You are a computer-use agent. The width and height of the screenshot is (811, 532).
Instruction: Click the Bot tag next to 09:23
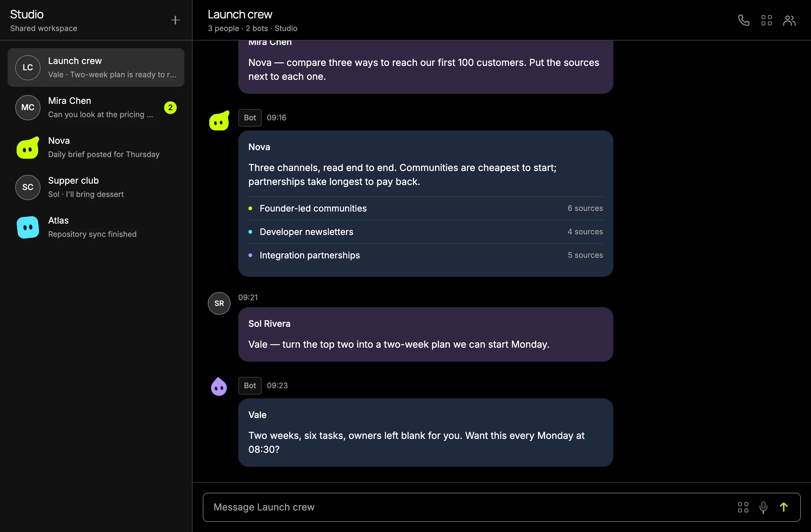[250, 386]
